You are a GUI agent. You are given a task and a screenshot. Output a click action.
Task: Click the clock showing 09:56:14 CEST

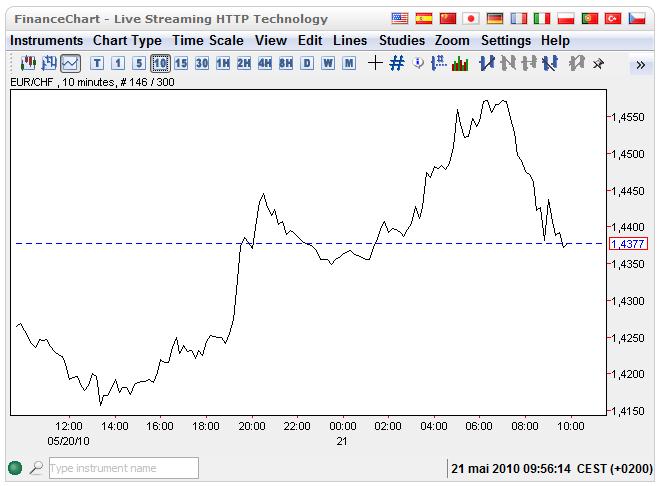coord(552,469)
